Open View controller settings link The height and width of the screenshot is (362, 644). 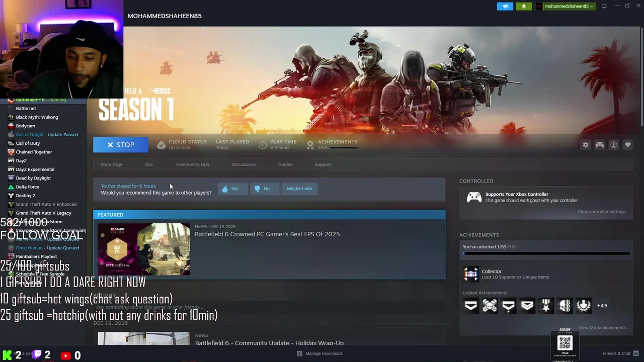(602, 212)
